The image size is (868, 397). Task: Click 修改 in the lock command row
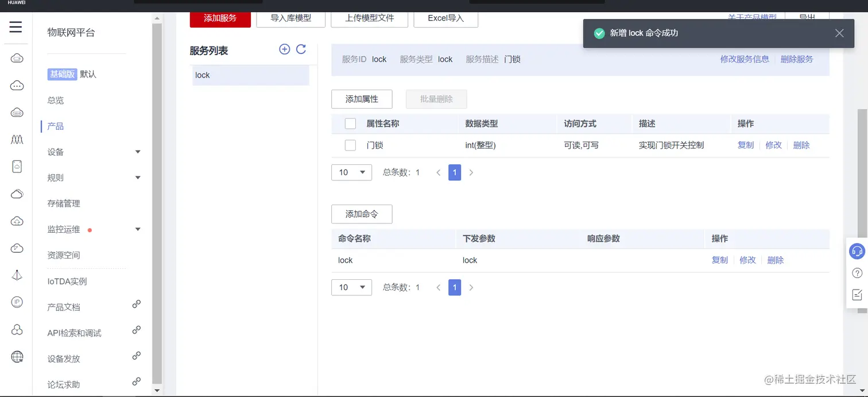pyautogui.click(x=747, y=260)
